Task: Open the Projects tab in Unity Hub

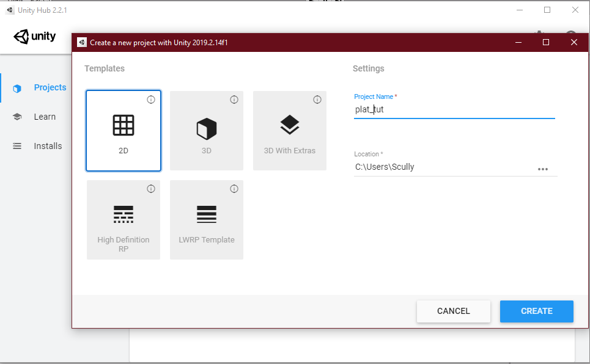Action: (50, 87)
